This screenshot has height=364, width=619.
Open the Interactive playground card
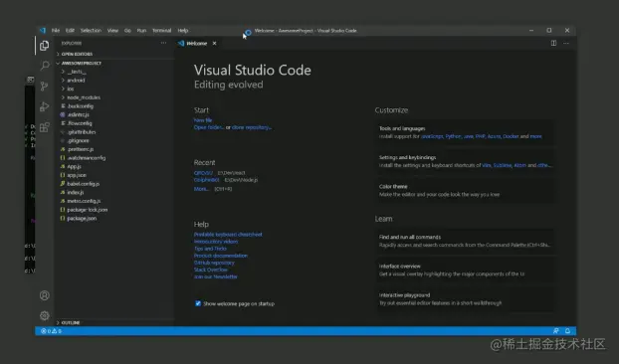coord(465,299)
